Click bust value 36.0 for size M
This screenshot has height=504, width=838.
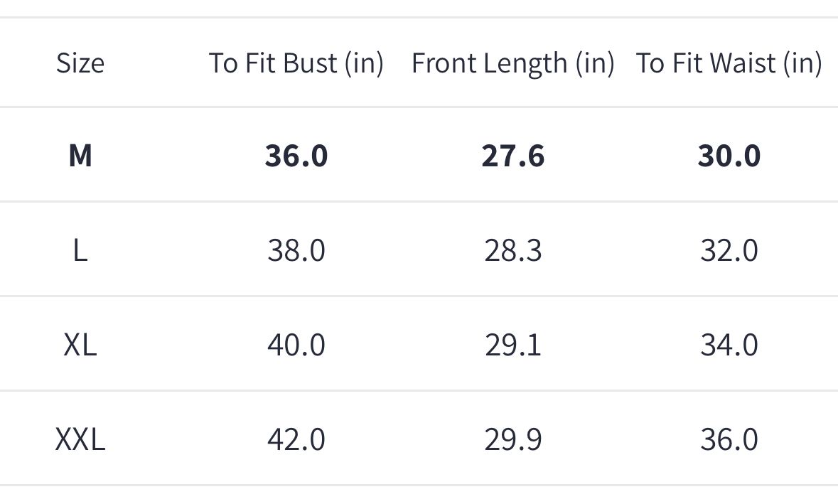(296, 155)
